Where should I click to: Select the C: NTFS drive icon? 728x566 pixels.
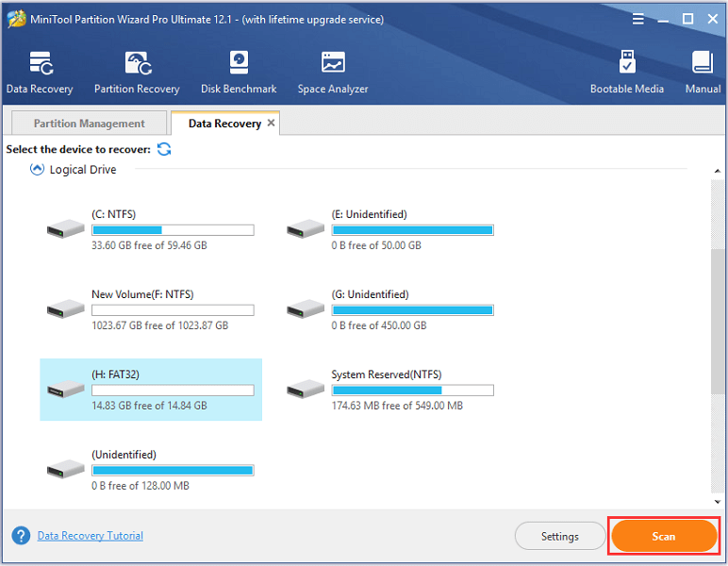pos(65,229)
